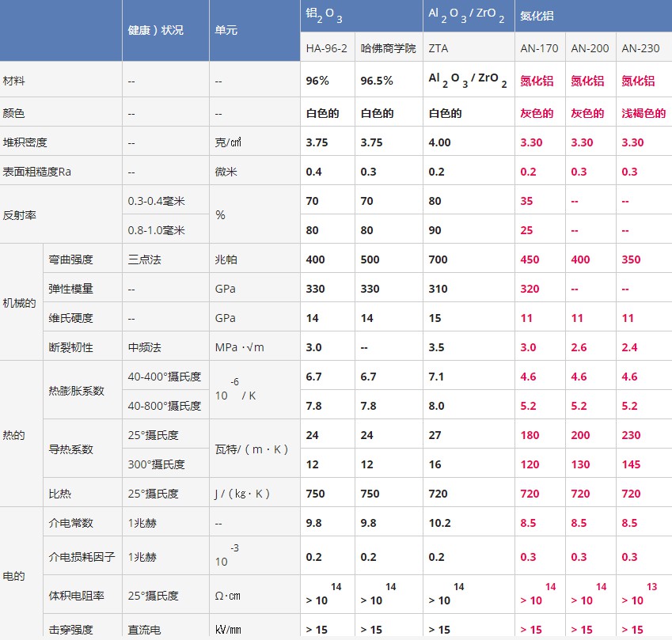Select the 哈佛商学院 column header

388,48
